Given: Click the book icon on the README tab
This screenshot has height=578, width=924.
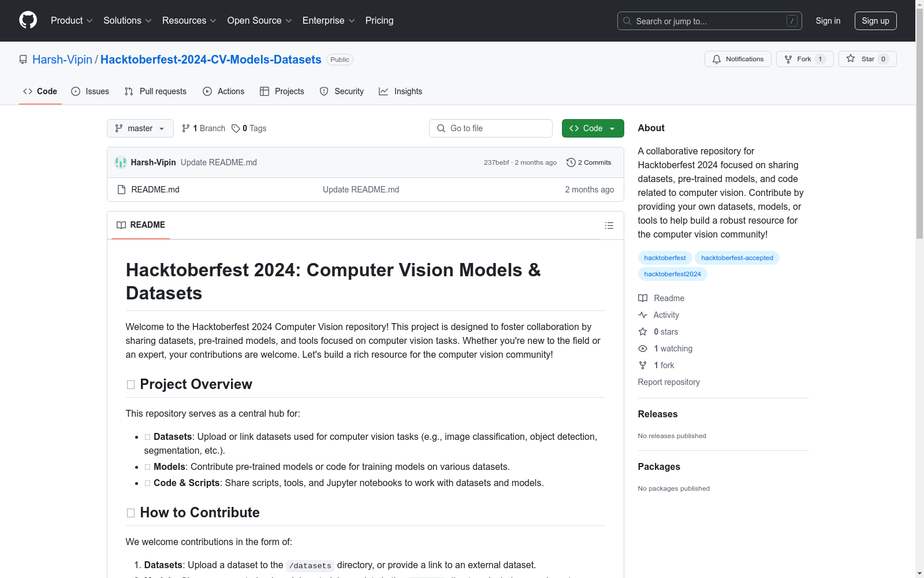Looking at the screenshot, I should [x=121, y=225].
